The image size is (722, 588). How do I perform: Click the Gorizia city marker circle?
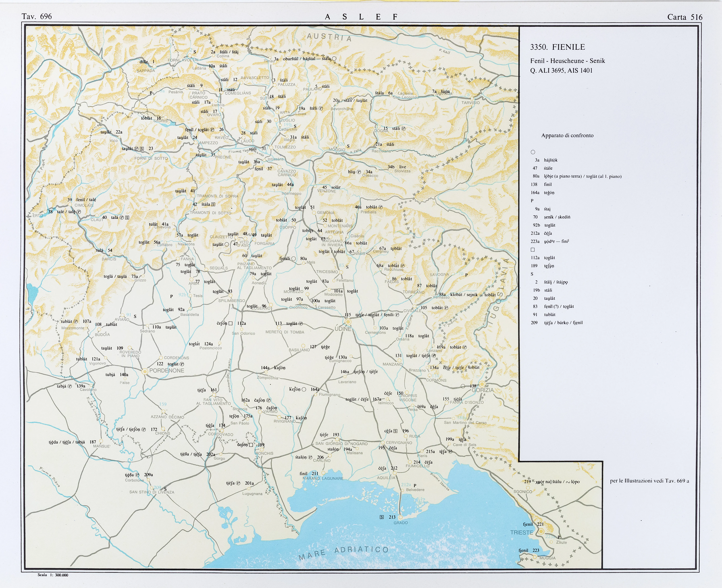tap(482, 384)
